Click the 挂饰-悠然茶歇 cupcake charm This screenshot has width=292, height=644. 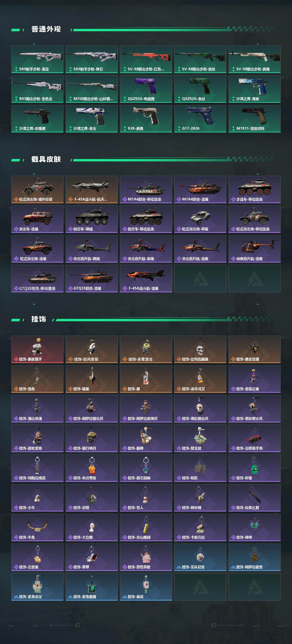[x=146, y=557]
